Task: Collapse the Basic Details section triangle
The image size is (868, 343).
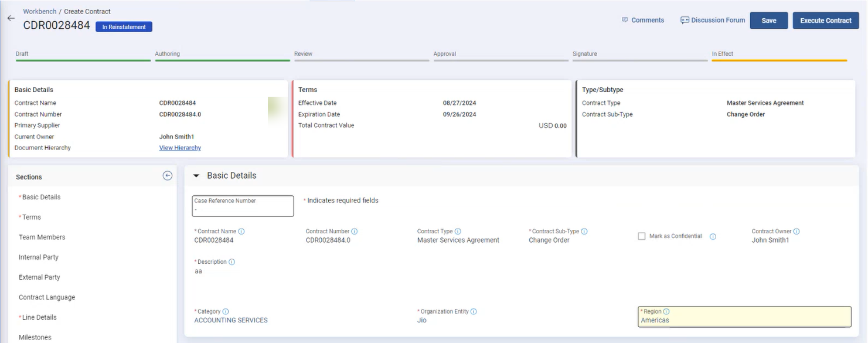Action: coord(196,176)
